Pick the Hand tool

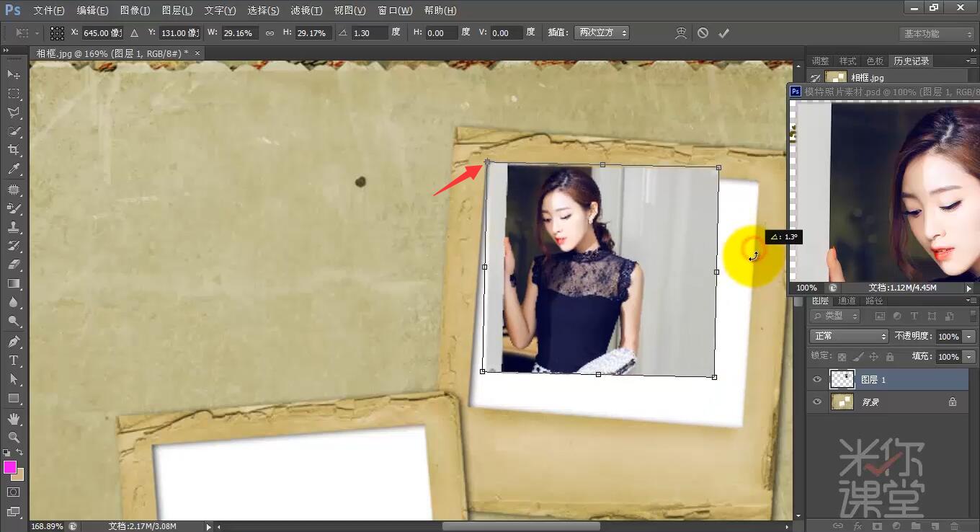[x=13, y=419]
